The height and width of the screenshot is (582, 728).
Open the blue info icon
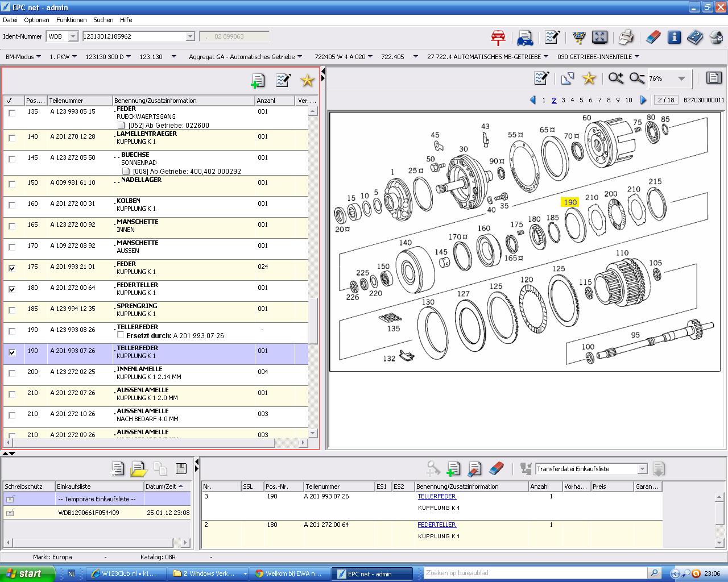[674, 38]
